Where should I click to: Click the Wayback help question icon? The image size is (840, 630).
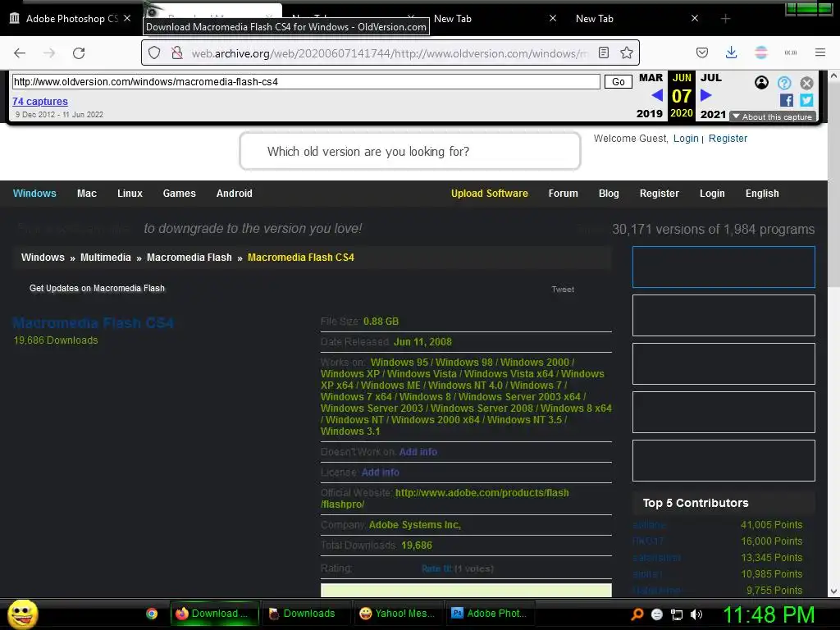(784, 83)
